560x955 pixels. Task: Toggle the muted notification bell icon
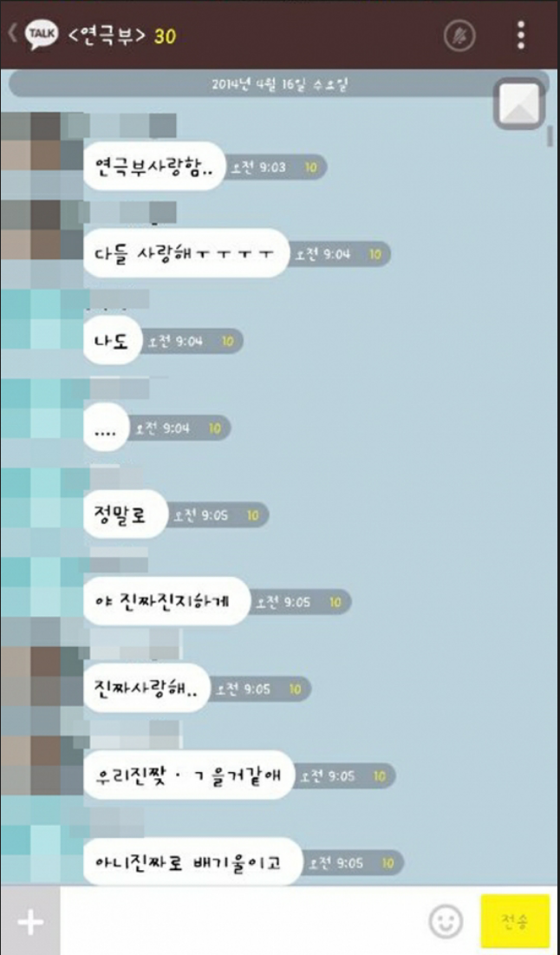(460, 36)
